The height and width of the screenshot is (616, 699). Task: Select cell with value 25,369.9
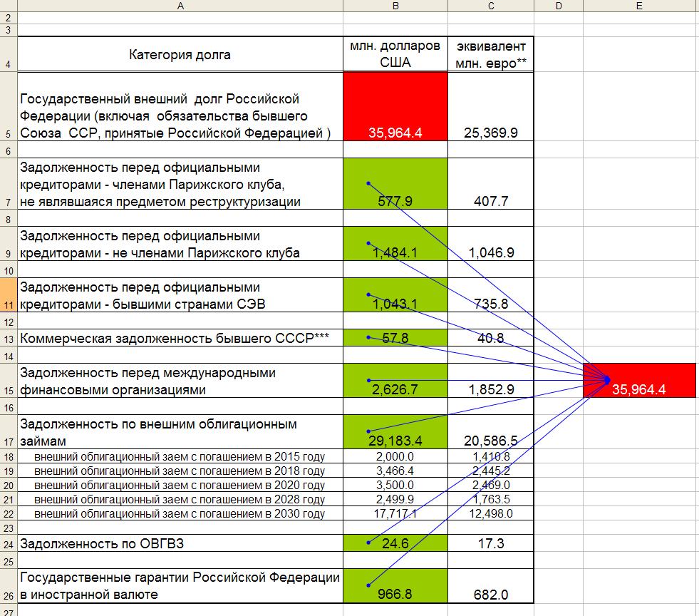point(491,106)
